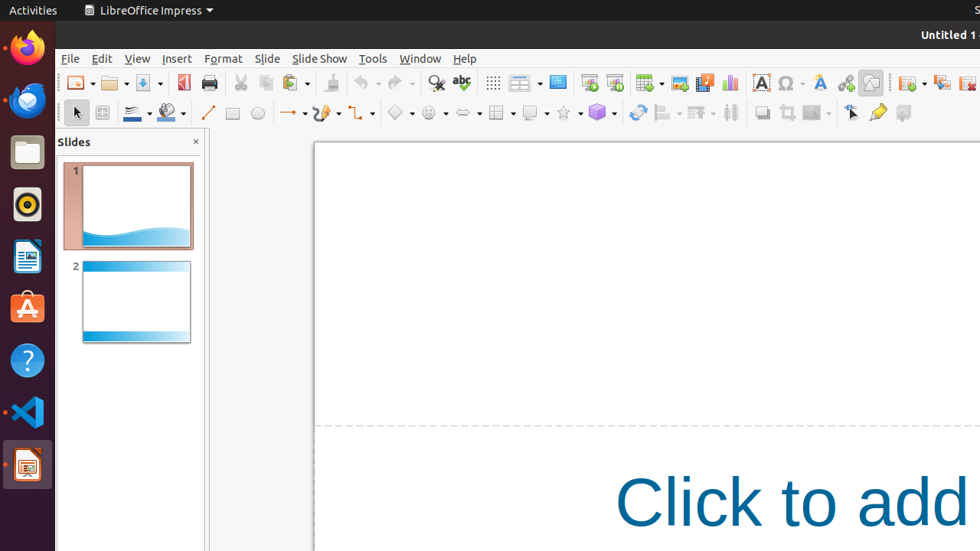Insert a text box

click(762, 83)
